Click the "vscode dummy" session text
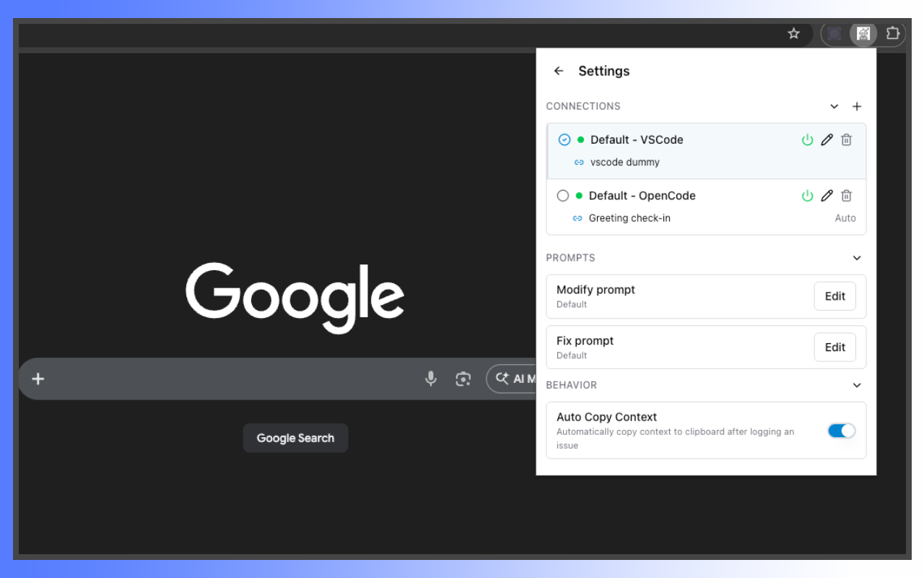 pyautogui.click(x=625, y=163)
